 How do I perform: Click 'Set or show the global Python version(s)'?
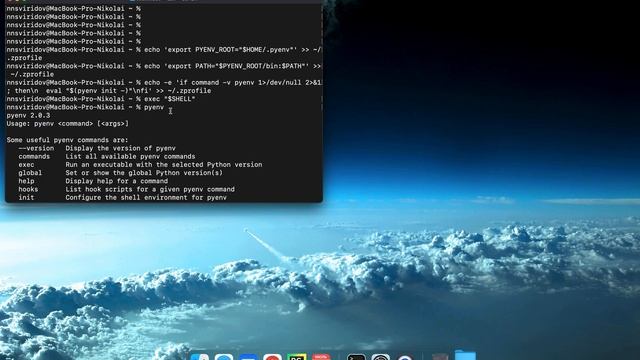144,173
